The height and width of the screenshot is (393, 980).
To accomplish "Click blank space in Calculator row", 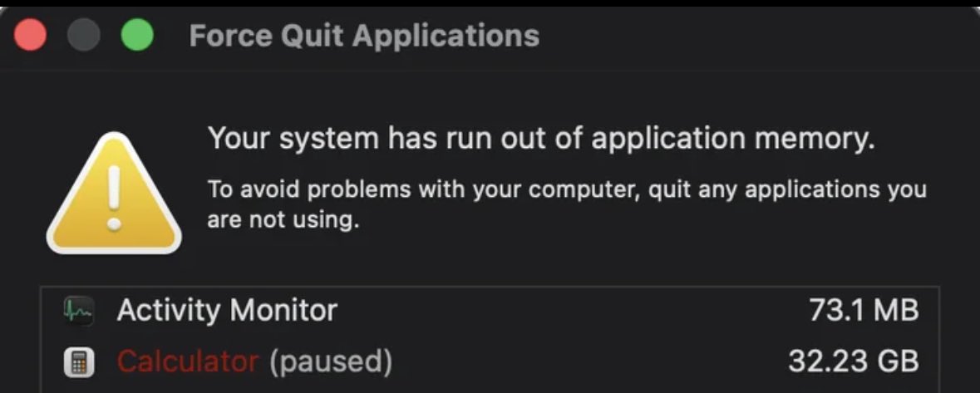I will pyautogui.click(x=582, y=361).
